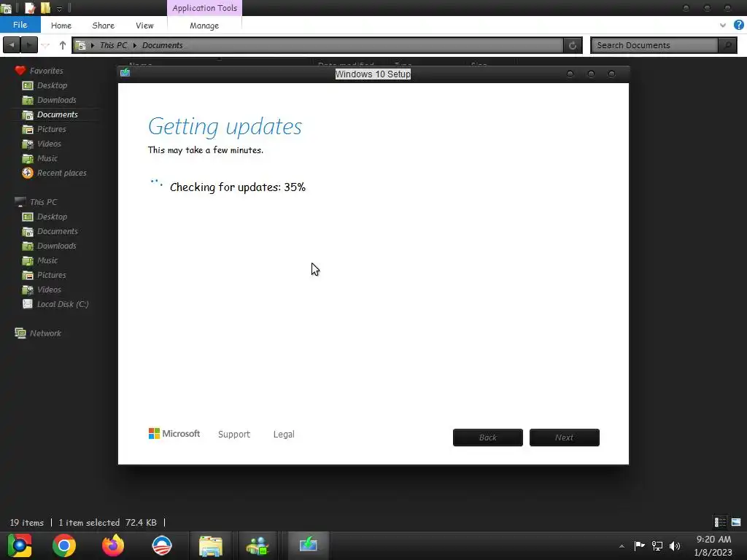Expand the address bar chevron before This PC
The image size is (747, 560).
coord(93,45)
